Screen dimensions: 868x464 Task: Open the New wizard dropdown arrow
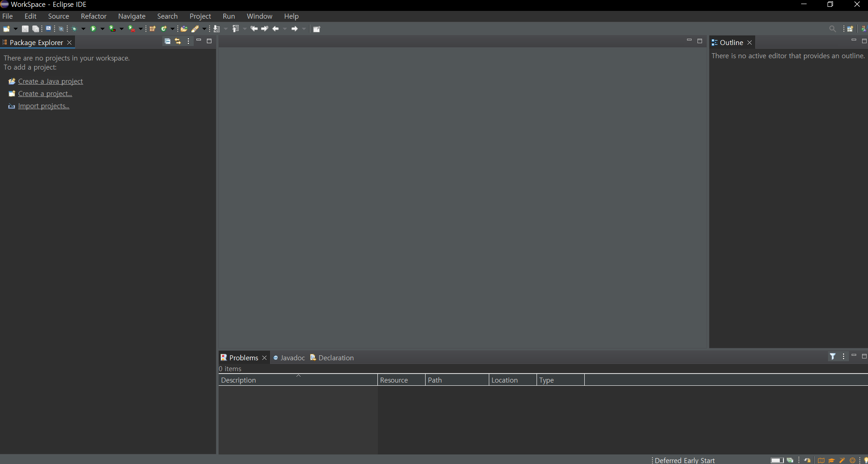pyautogui.click(x=15, y=29)
